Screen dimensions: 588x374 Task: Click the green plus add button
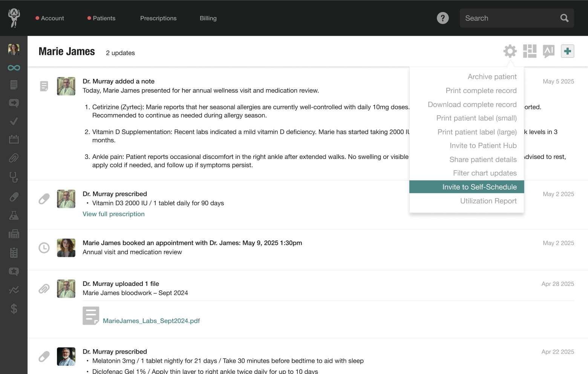(x=567, y=51)
